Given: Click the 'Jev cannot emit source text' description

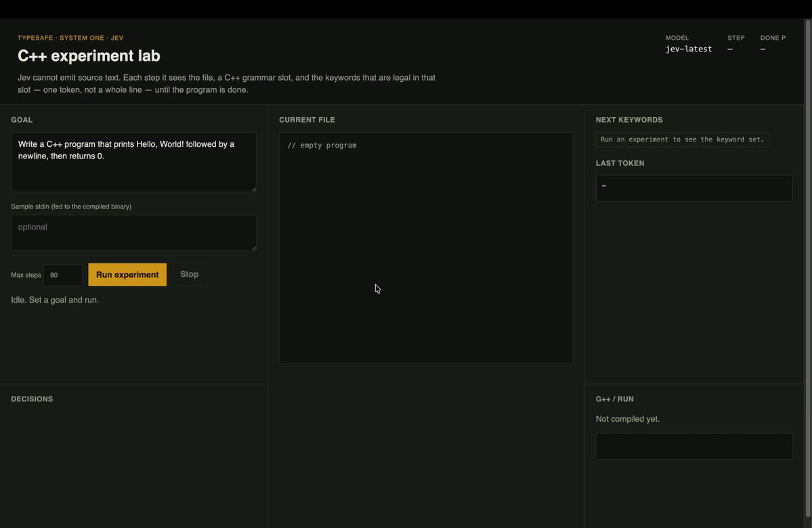Looking at the screenshot, I should click(x=226, y=83).
